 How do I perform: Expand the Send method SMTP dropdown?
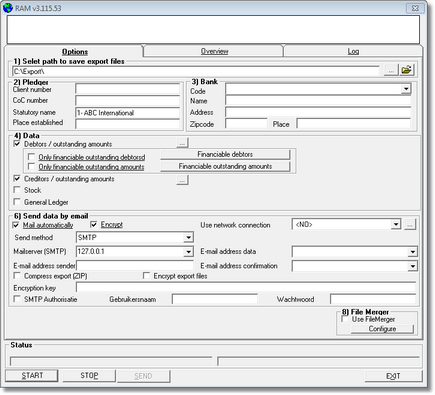coord(188,237)
